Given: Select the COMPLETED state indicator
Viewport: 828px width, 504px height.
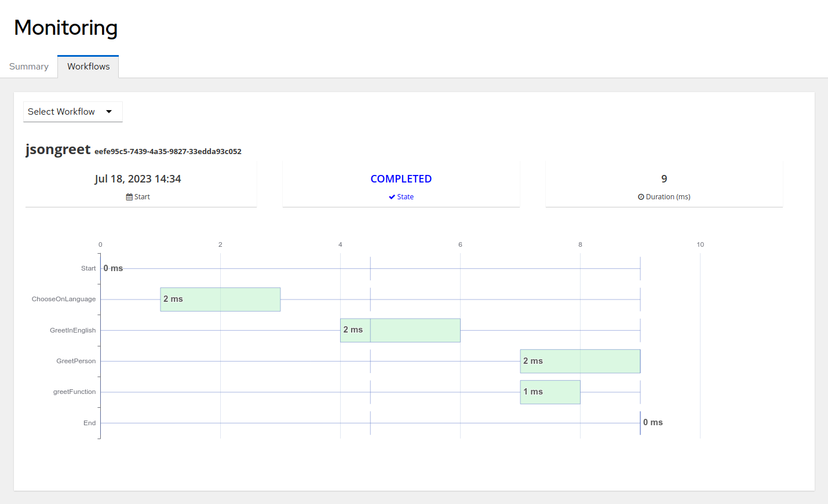Looking at the screenshot, I should click(401, 178).
